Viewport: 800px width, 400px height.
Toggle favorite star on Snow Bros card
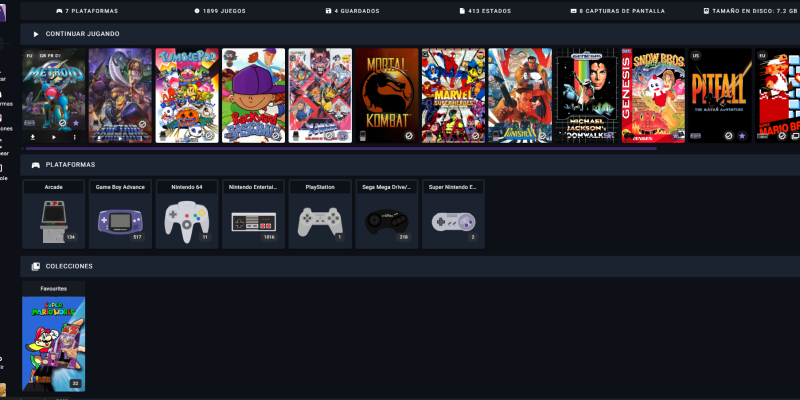tap(677, 134)
